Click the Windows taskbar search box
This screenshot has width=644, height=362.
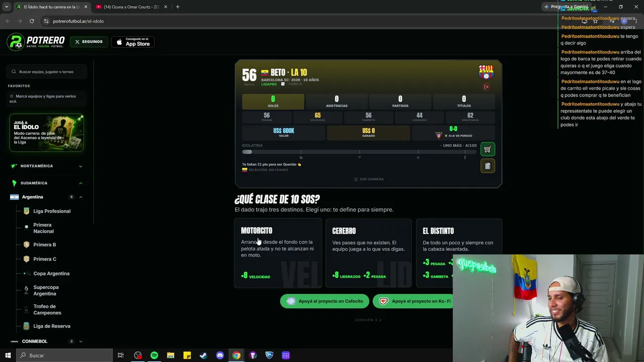[x=64, y=355]
